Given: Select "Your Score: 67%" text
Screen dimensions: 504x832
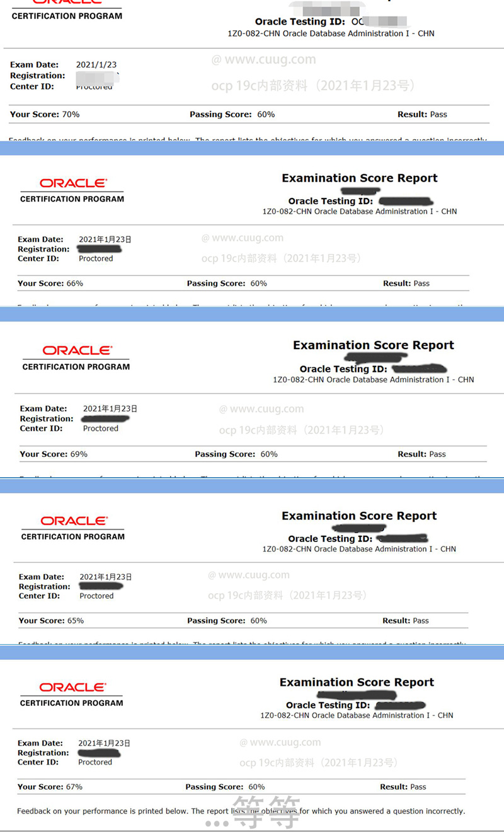Looking at the screenshot, I should pos(50,787).
